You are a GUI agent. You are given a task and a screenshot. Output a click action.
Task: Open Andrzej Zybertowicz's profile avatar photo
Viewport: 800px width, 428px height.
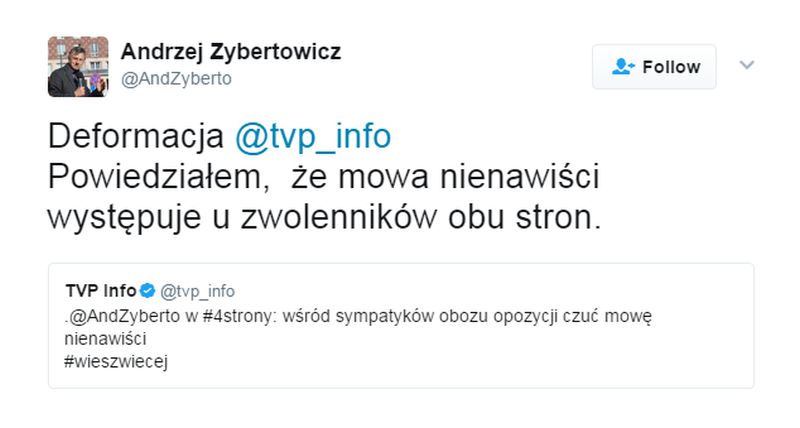tap(76, 65)
